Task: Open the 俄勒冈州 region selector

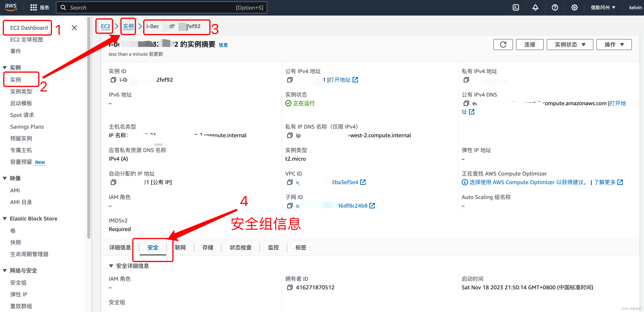Action: pos(603,7)
